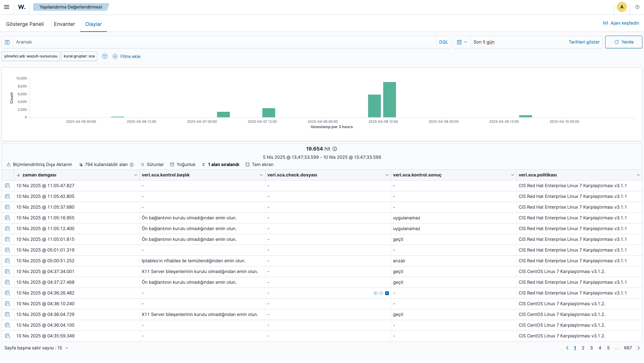Toggle Tam ekran full screen mode
This screenshot has width=644, height=363.
[259, 164]
